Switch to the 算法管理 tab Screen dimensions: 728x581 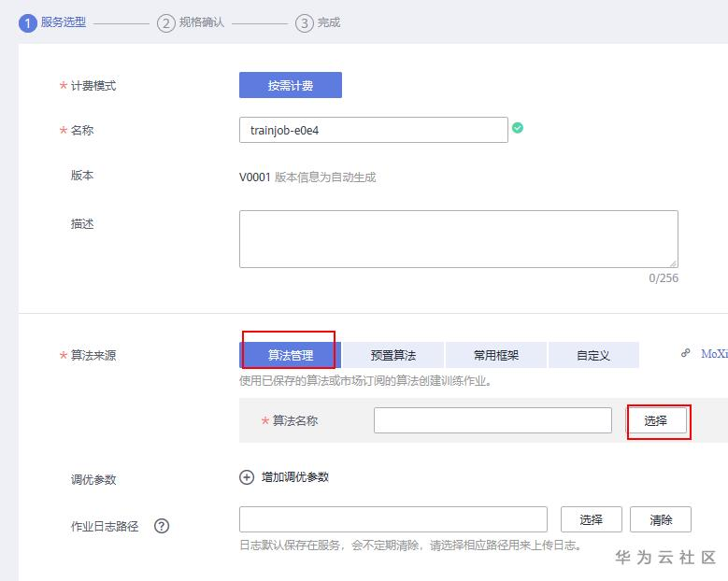(291, 355)
